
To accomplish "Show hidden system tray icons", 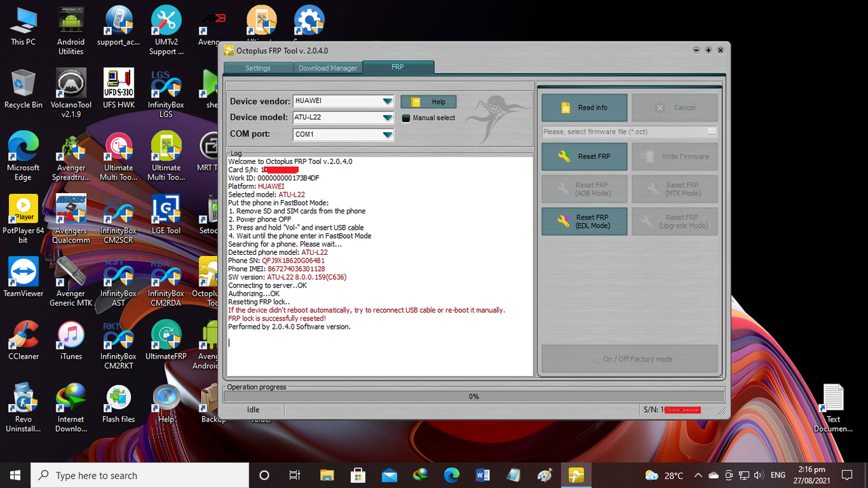I will [x=700, y=475].
